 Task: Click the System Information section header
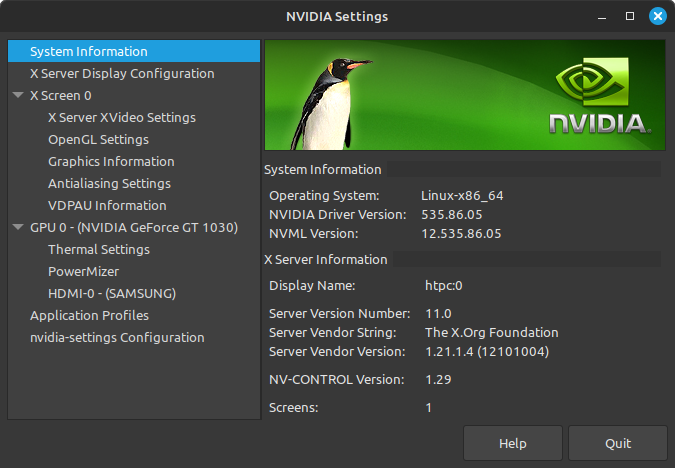(322, 170)
